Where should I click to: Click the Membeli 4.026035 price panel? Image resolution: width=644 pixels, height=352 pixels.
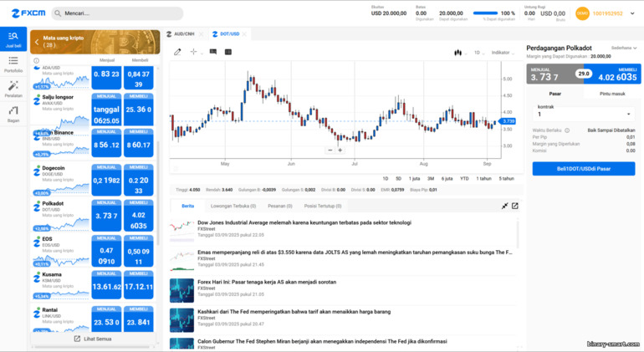(612, 74)
